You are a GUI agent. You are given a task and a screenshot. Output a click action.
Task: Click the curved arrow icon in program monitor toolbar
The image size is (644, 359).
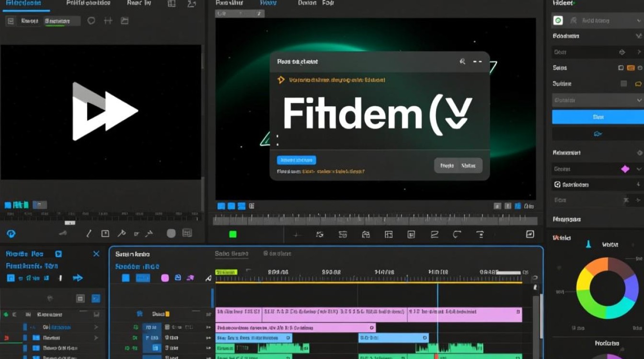(457, 235)
